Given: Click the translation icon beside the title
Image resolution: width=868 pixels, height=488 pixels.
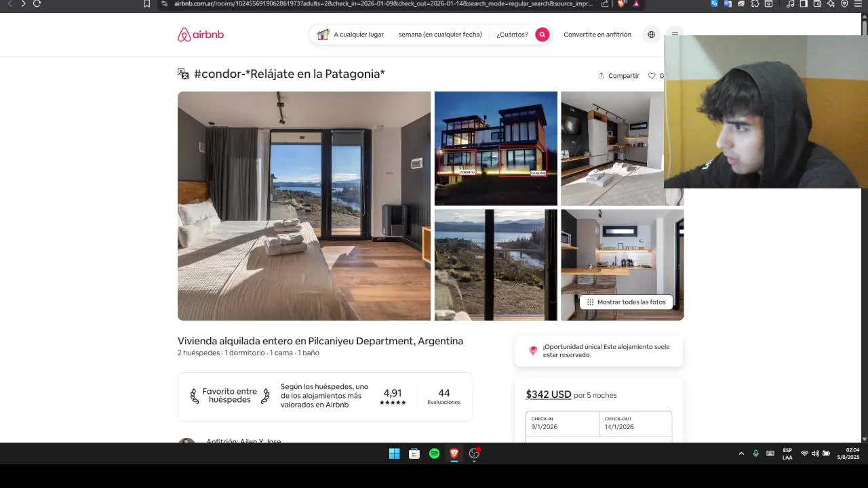Looking at the screenshot, I should click(183, 74).
